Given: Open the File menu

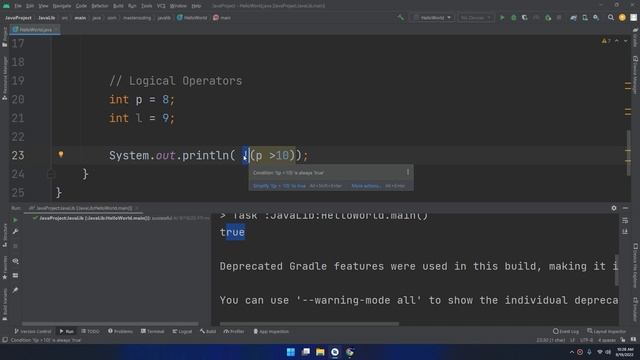Looking at the screenshot, I should click(18, 6).
